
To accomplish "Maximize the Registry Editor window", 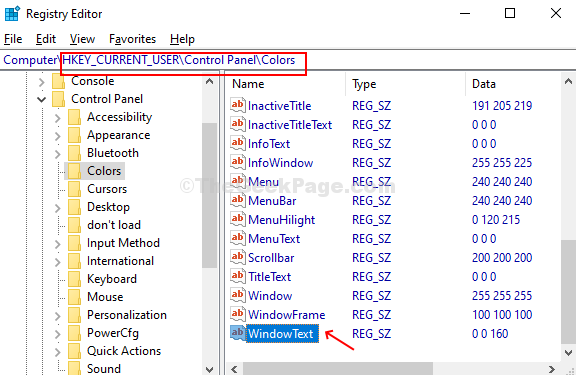I will click(510, 14).
